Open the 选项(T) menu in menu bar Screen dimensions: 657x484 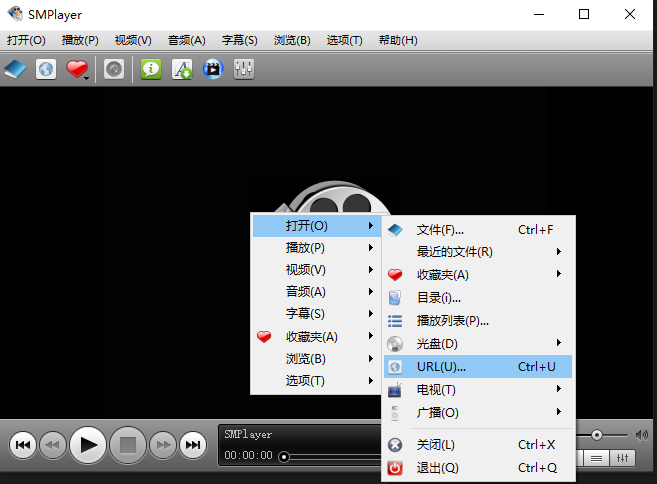tap(344, 40)
